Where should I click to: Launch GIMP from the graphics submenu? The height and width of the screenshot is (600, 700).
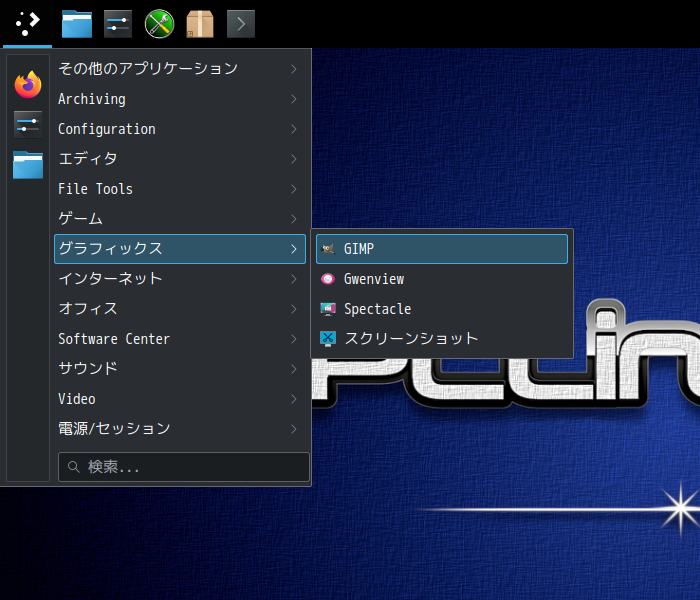click(442, 249)
